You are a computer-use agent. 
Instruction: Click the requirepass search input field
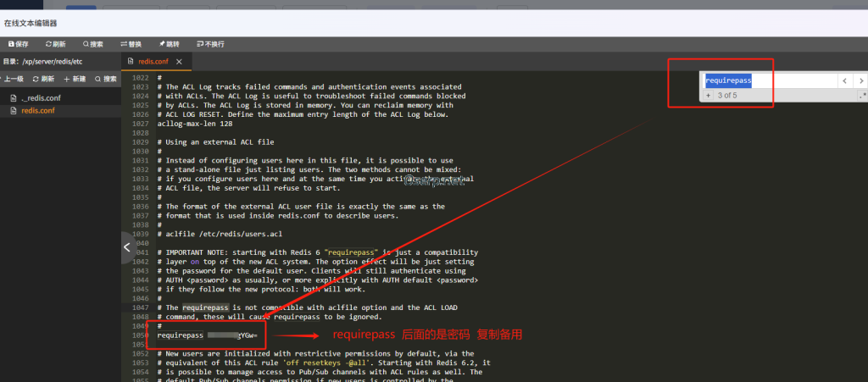(x=768, y=80)
